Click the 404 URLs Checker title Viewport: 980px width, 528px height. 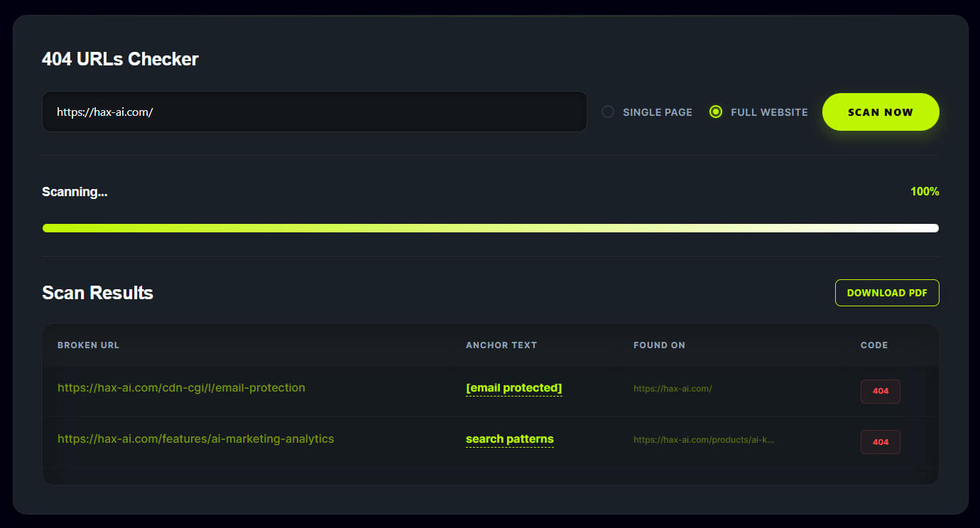(120, 59)
